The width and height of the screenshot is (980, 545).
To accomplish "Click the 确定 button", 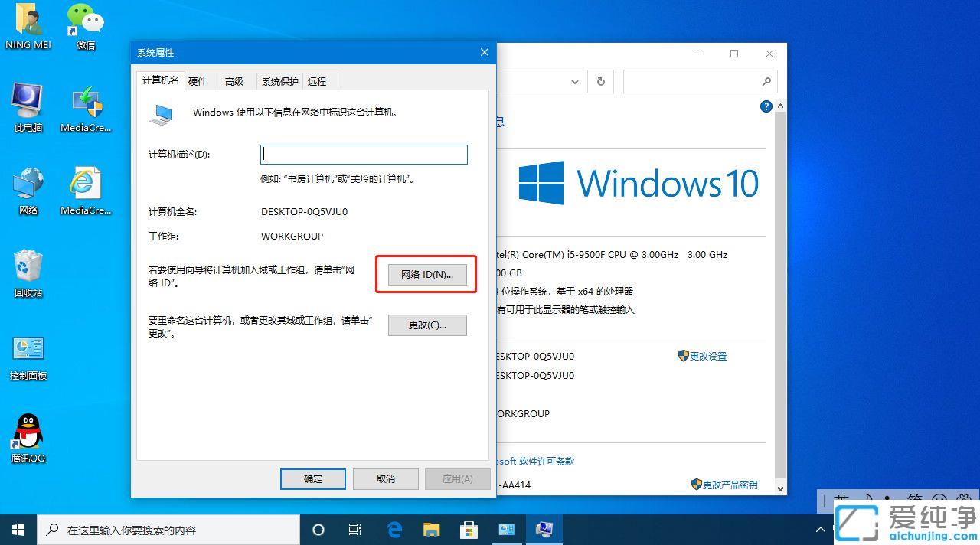I will point(312,478).
